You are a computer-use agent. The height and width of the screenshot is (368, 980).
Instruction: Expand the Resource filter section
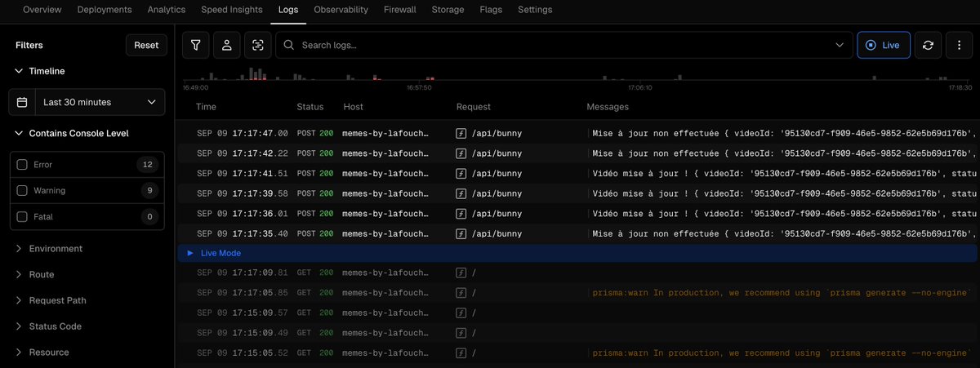(42, 352)
